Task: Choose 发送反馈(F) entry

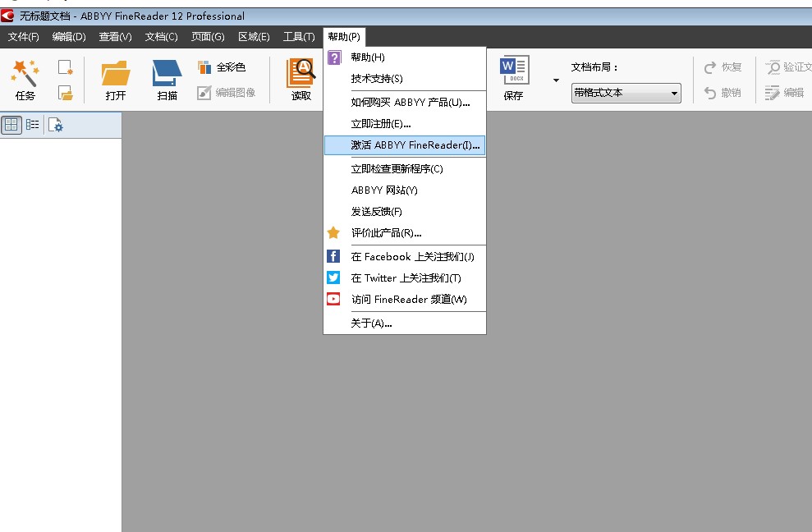Action: pyautogui.click(x=405, y=211)
